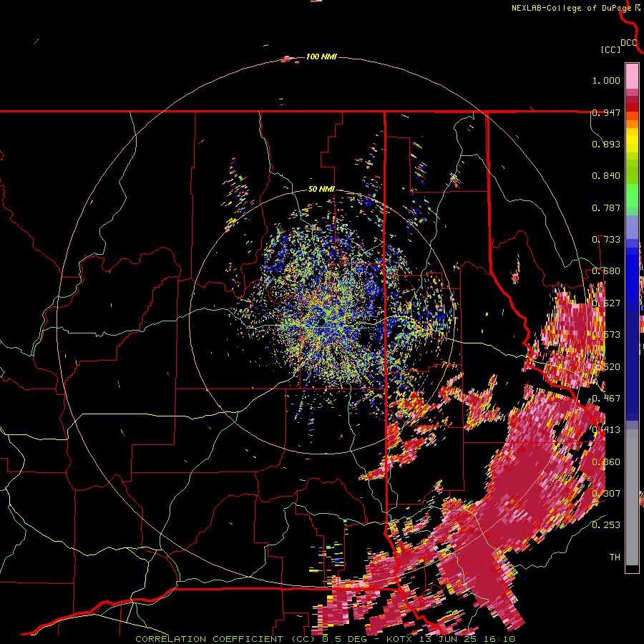Image resolution: width=644 pixels, height=644 pixels.
Task: Click the 0.680 scale label
Action: tap(606, 271)
